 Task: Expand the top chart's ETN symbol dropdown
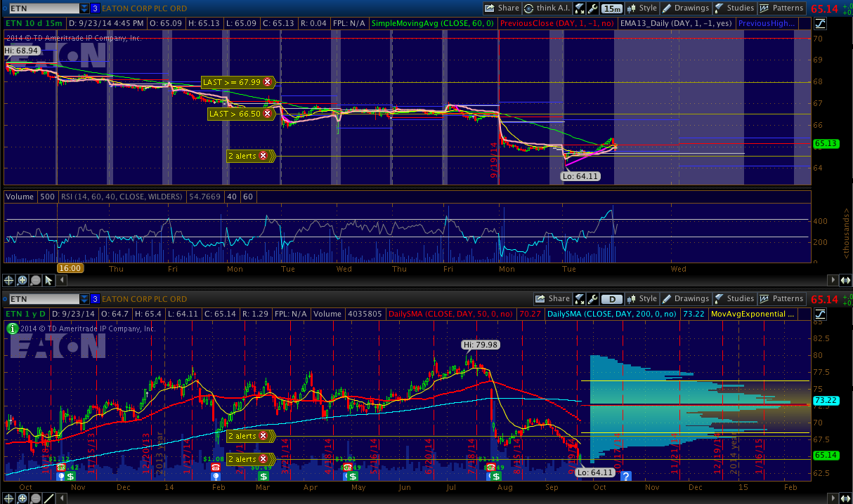[84, 8]
